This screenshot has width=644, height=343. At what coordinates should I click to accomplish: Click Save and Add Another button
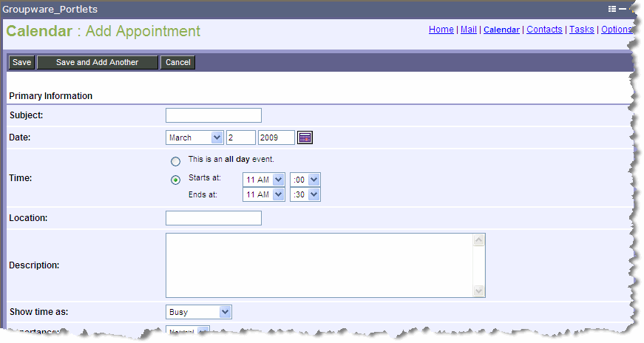point(98,62)
